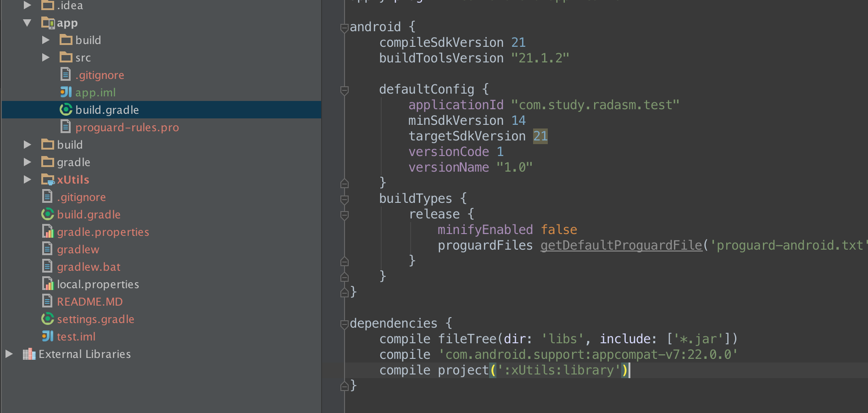The width and height of the screenshot is (868, 413).
Task: Click getDefaultProguardFile underlined reference
Action: coord(621,246)
